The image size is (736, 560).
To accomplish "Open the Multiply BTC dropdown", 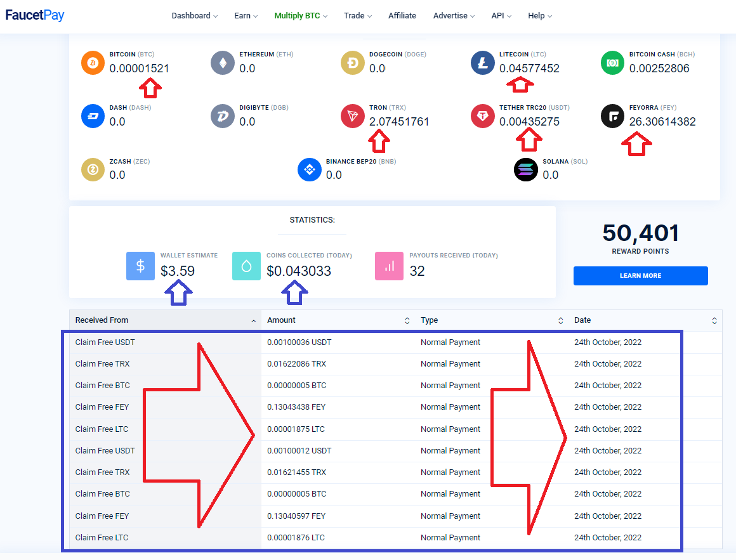I will 301,16.
